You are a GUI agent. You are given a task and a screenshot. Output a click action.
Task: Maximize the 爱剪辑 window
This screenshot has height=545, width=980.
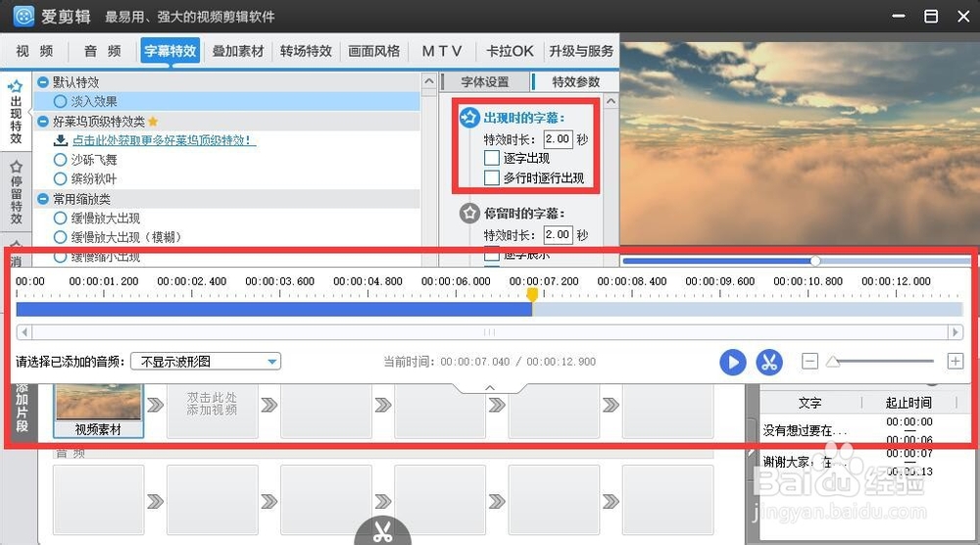[x=931, y=17]
